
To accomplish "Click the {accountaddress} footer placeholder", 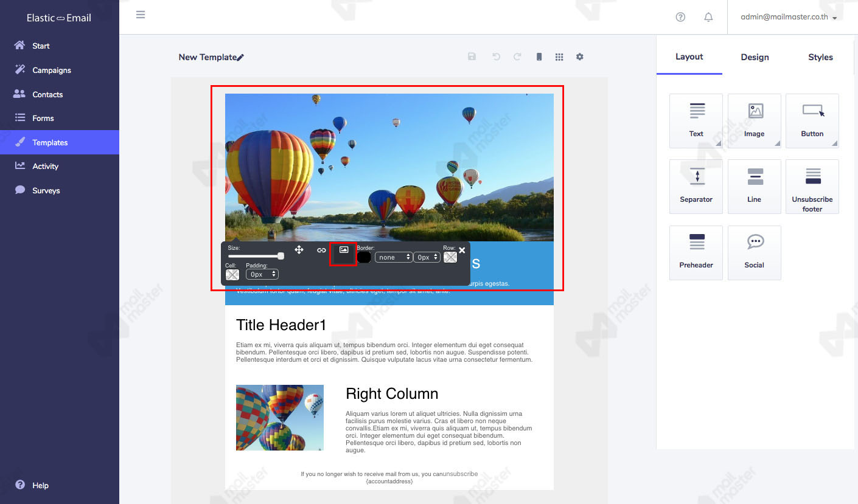I will 389,482.
